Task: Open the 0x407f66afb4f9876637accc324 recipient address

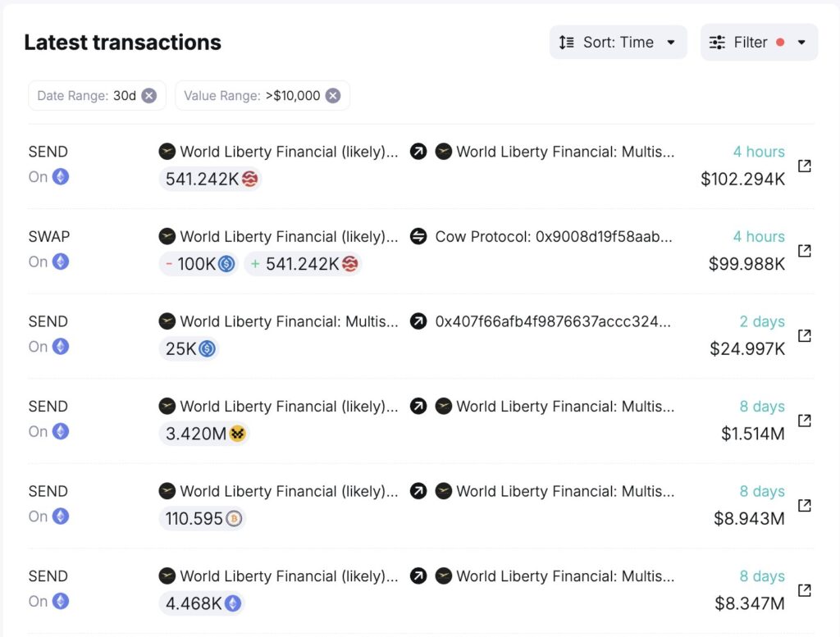Action: pyautogui.click(x=553, y=321)
